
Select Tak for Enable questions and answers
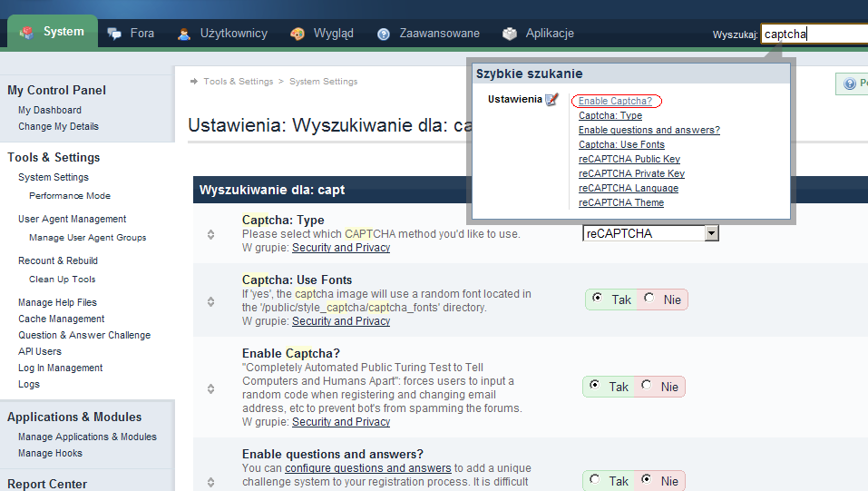(x=596, y=480)
